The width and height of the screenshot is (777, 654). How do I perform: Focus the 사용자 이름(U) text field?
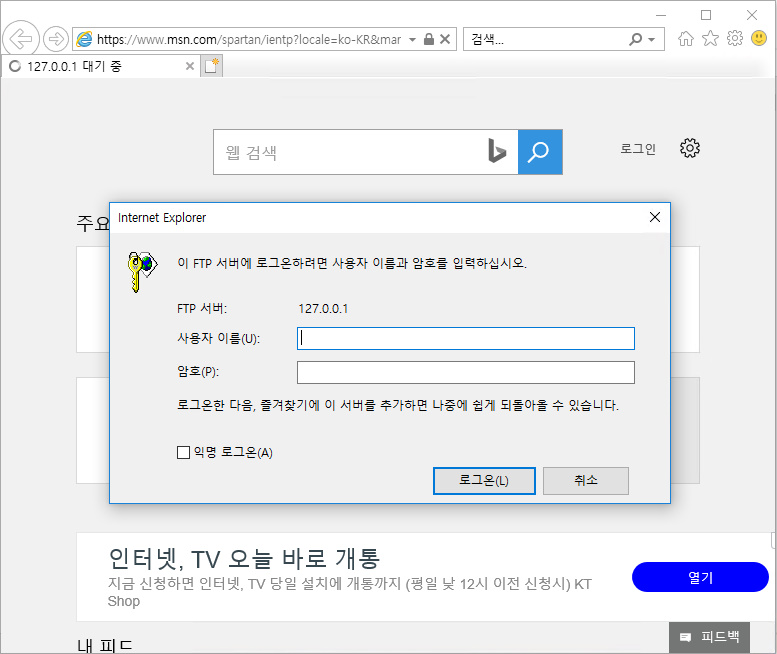click(x=466, y=338)
